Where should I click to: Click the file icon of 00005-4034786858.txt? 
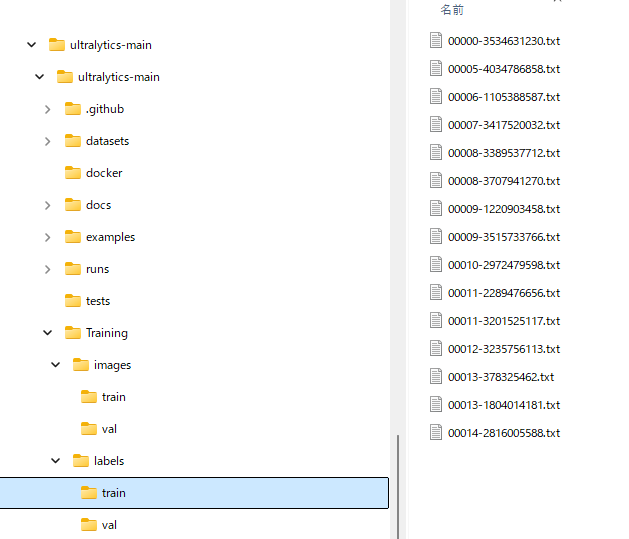(436, 69)
